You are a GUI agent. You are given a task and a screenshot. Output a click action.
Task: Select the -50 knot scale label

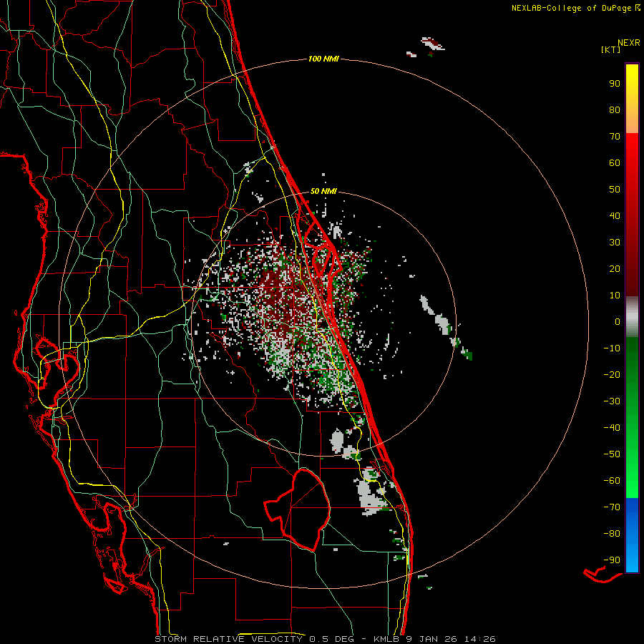click(612, 454)
